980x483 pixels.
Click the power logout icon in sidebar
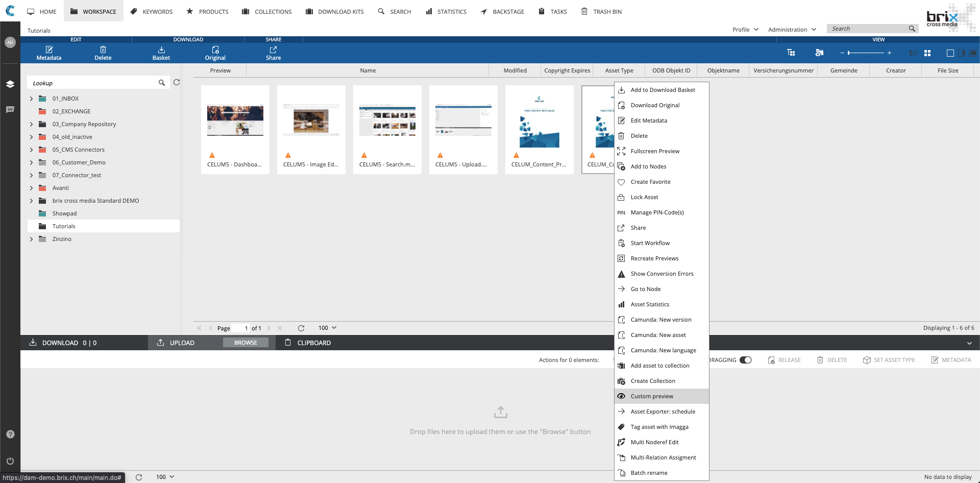click(10, 461)
